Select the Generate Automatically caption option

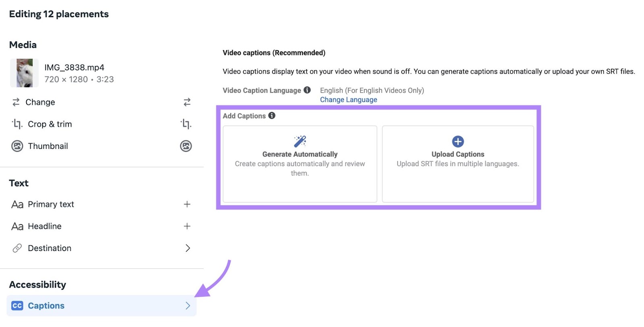(299, 164)
